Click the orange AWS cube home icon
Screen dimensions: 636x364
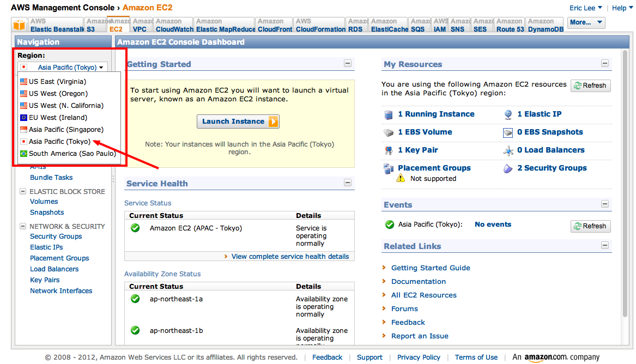[19, 25]
